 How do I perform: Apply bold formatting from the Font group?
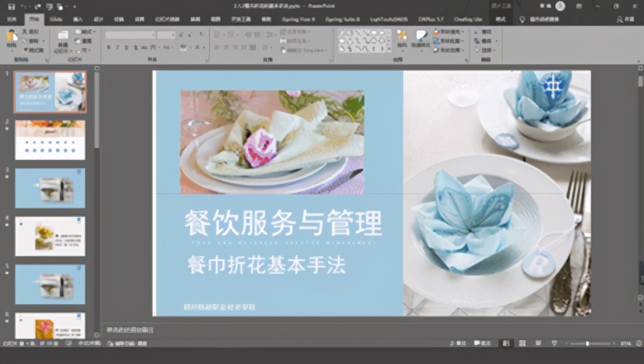tap(108, 47)
